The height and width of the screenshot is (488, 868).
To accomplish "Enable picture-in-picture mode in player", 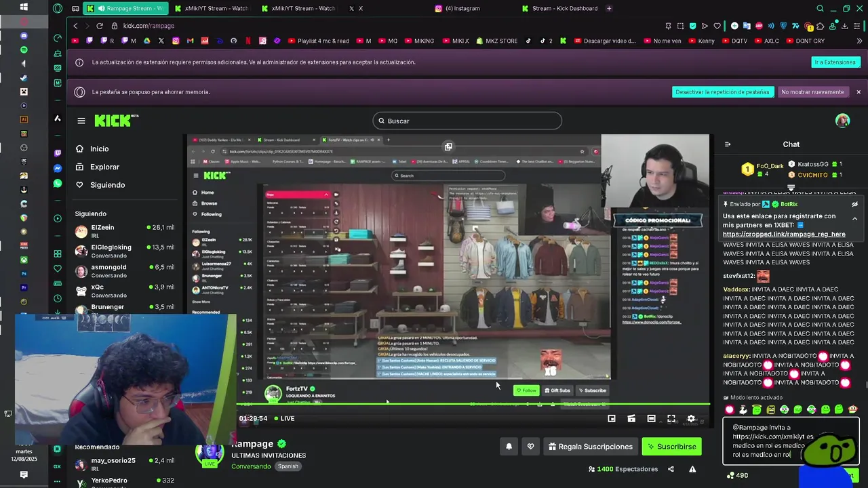I will [x=611, y=419].
